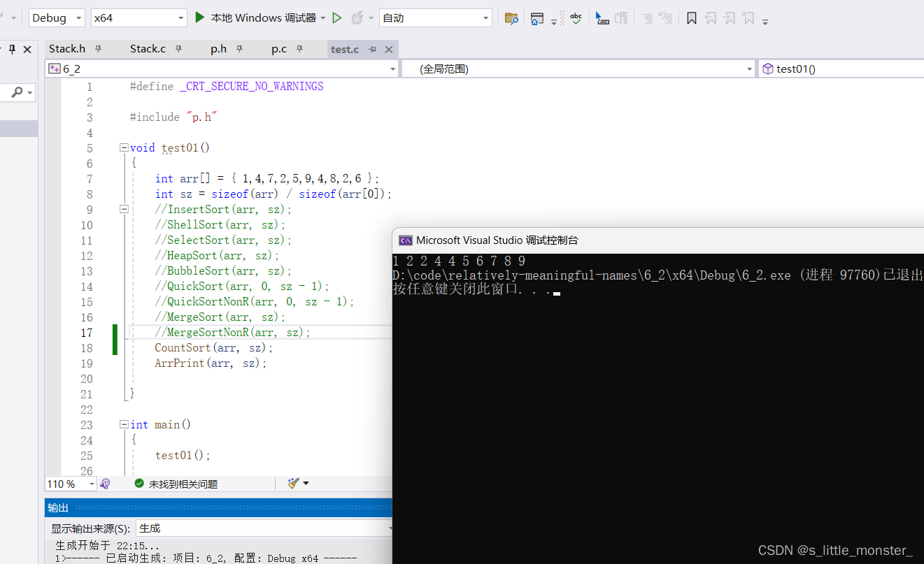The image size is (924, 564).
Task: Click Start Without Debugging outline arrow
Action: coord(337,18)
